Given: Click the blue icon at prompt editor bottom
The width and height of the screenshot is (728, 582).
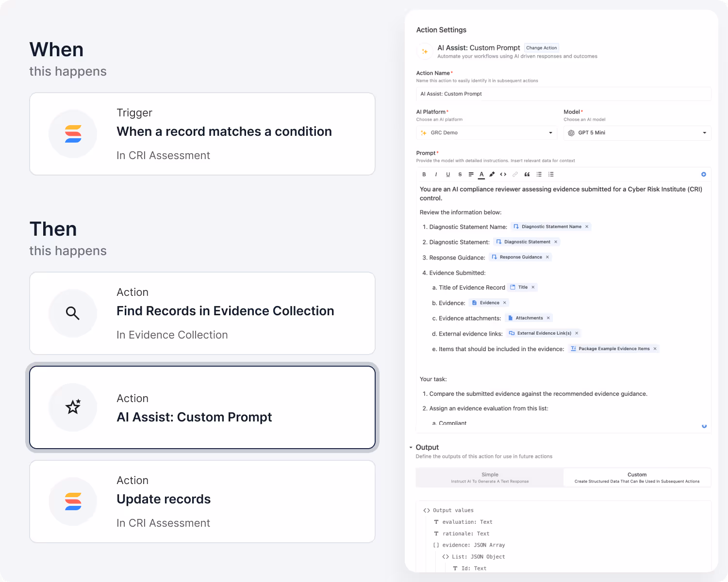Looking at the screenshot, I should 704,426.
